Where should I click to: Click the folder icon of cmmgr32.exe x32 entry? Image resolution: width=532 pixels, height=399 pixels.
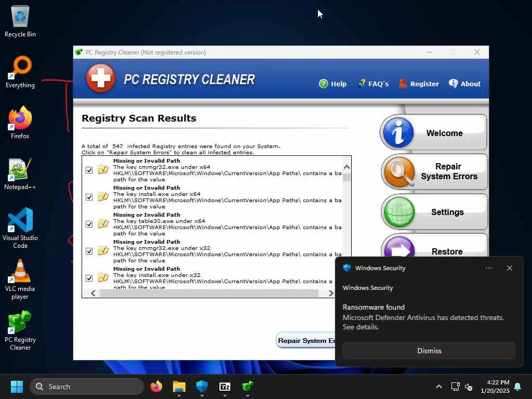point(103,250)
